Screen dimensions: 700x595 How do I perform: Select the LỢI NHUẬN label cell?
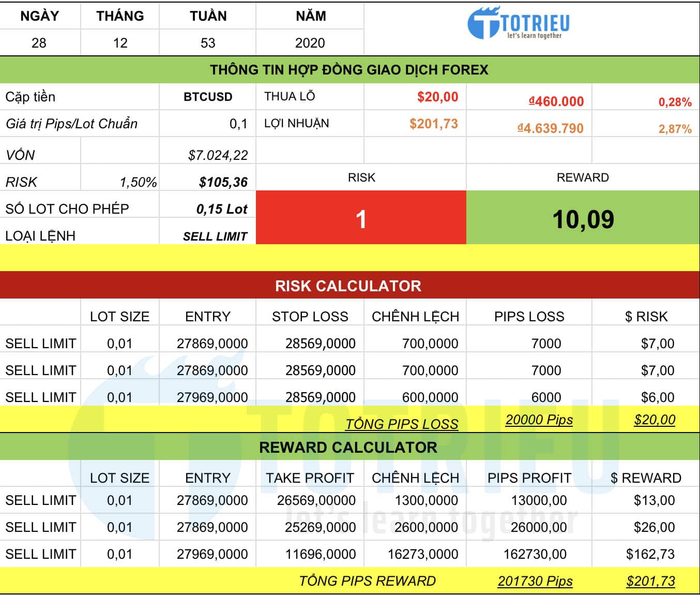310,124
